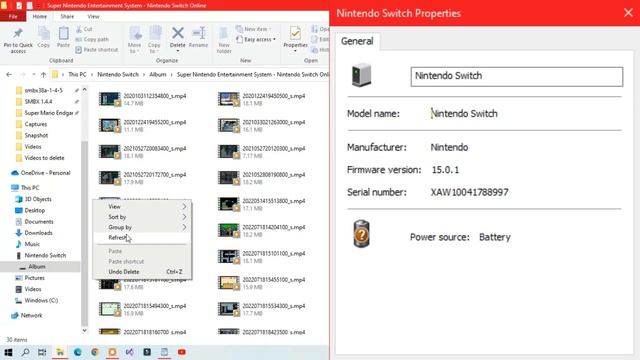Open Microsoft Edge from taskbar
Image resolution: width=640 pixels, height=360 pixels.
coord(77,352)
